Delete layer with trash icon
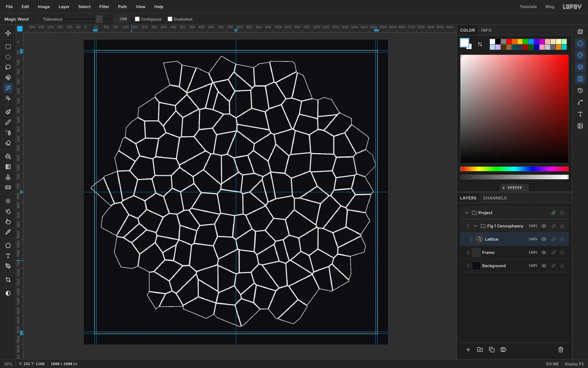 [561, 350]
